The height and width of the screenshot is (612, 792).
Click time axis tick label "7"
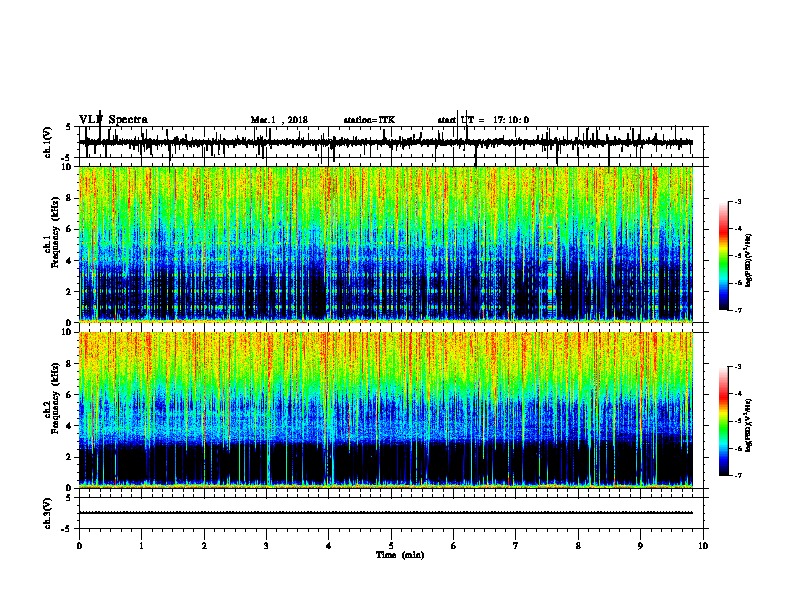click(x=516, y=546)
